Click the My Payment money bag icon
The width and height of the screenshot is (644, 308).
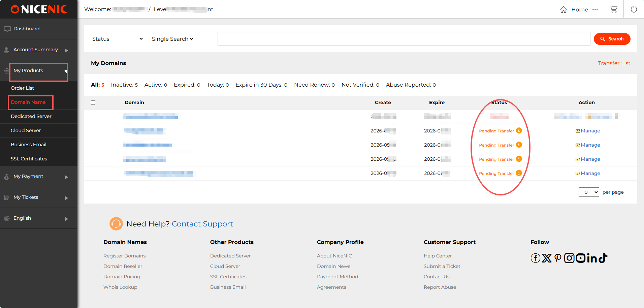[x=6, y=177]
